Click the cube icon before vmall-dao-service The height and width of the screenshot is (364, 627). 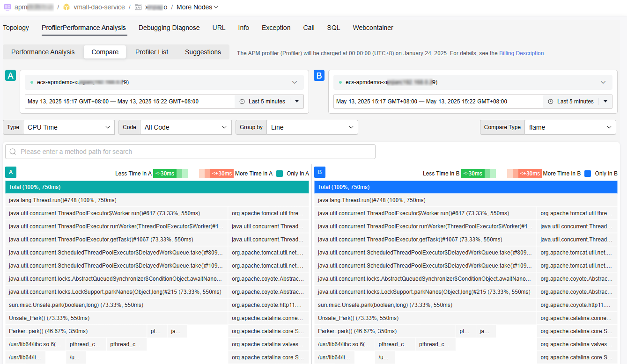(x=66, y=7)
